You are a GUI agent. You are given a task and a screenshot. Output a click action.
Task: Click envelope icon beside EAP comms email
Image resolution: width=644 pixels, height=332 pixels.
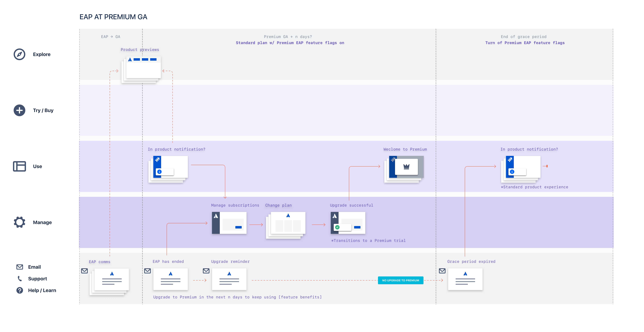pyautogui.click(x=84, y=271)
